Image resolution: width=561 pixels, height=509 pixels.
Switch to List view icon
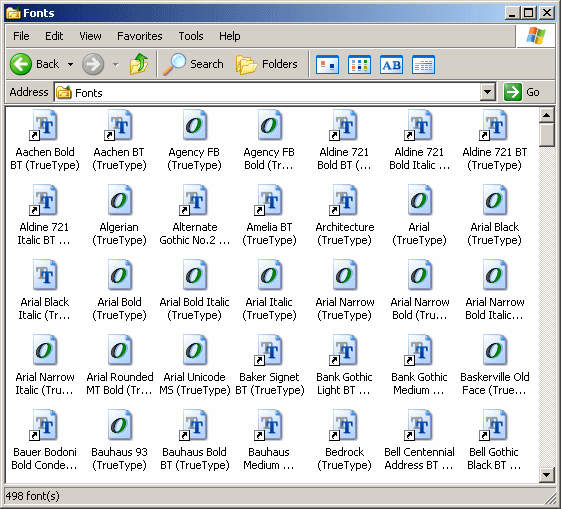point(359,65)
